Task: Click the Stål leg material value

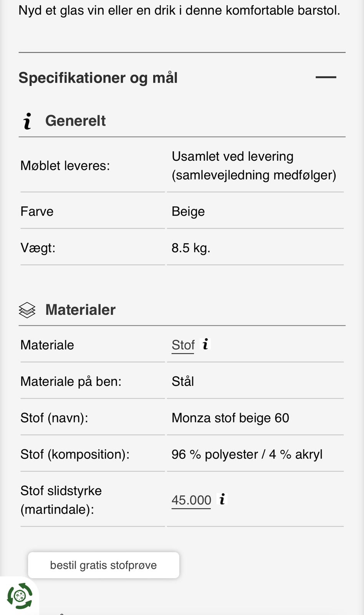Action: [183, 381]
